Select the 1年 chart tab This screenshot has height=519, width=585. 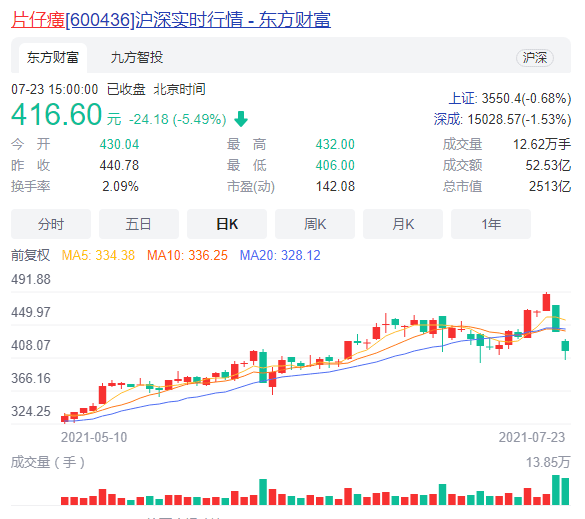491,224
